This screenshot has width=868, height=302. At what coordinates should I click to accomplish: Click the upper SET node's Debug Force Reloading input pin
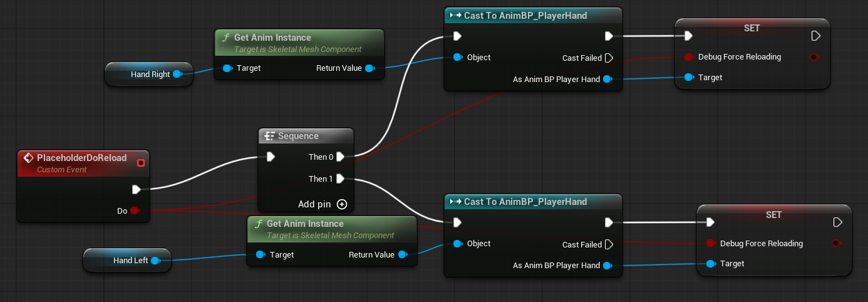click(689, 57)
